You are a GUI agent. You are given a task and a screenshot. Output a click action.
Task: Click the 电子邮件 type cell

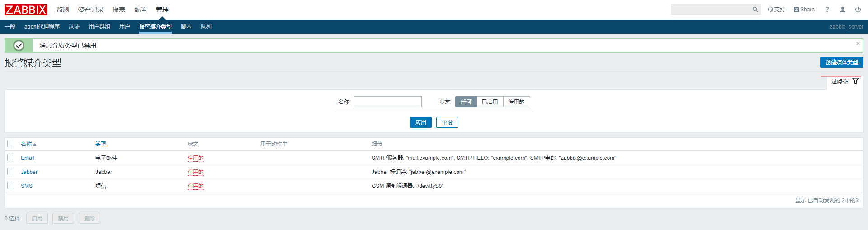(106, 158)
